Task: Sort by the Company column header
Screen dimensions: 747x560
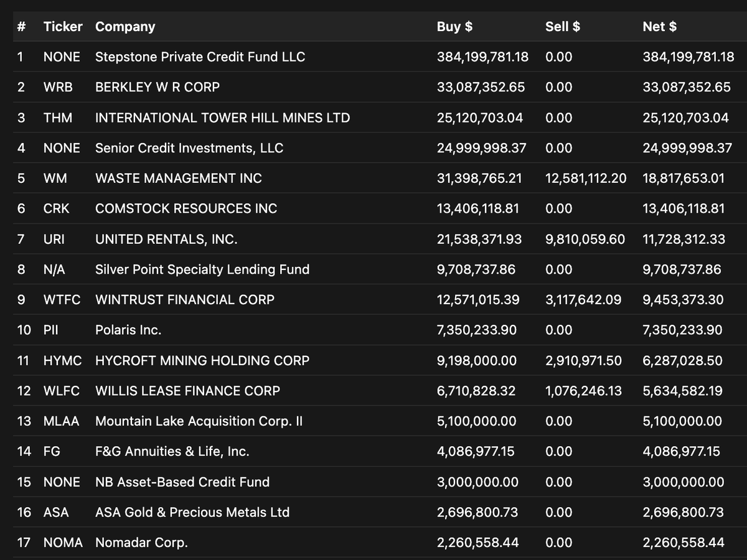Action: [125, 27]
